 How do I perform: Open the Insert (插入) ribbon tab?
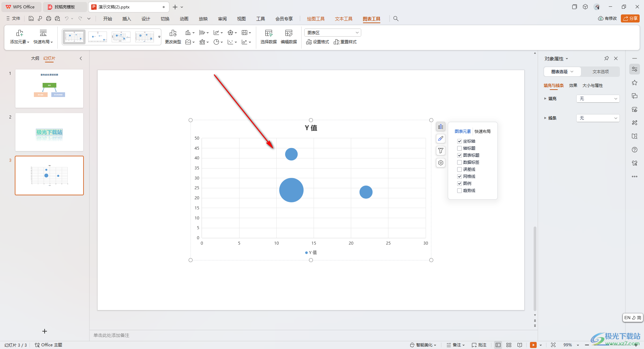[127, 19]
